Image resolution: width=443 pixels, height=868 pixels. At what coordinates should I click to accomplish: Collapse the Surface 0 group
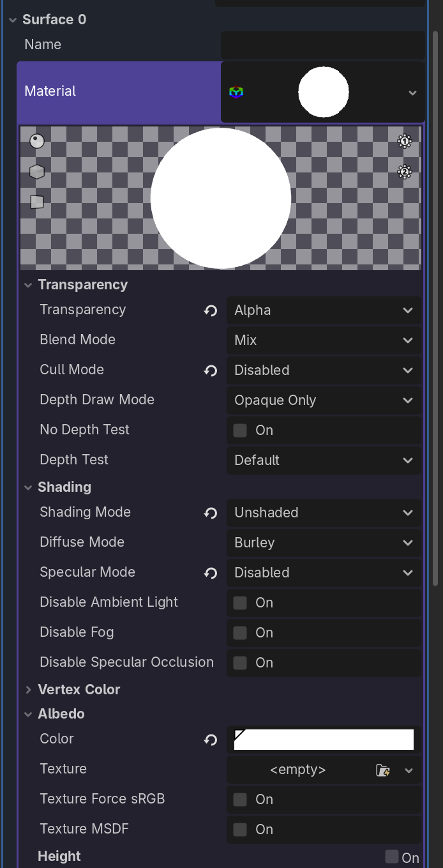[13, 20]
